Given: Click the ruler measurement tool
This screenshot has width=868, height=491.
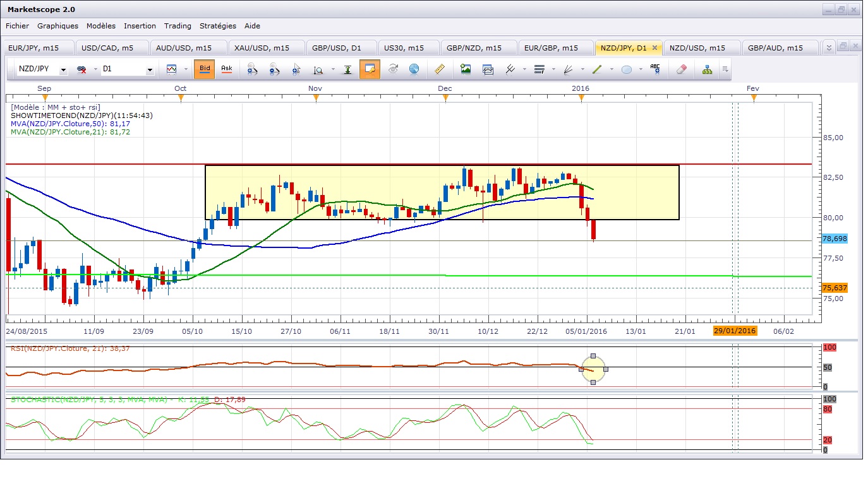Looking at the screenshot, I should click(x=440, y=69).
